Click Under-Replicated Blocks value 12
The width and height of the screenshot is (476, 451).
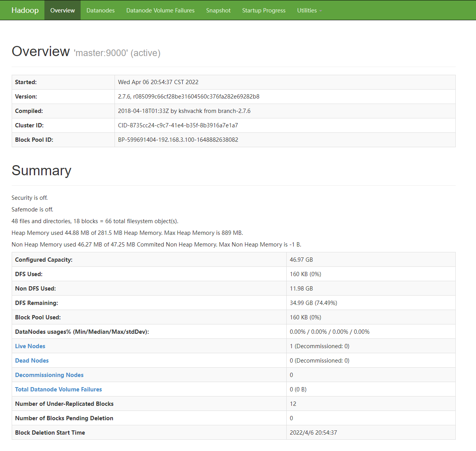[x=293, y=404]
